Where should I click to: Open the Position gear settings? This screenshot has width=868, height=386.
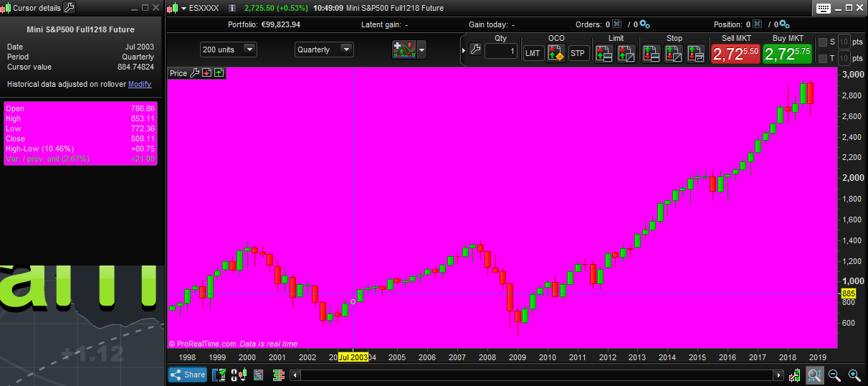pos(783,24)
